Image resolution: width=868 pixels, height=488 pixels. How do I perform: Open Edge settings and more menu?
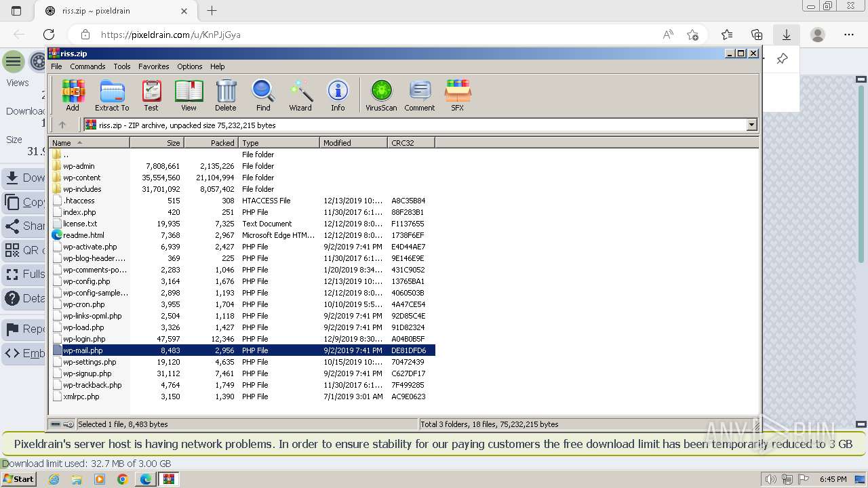[x=849, y=35]
